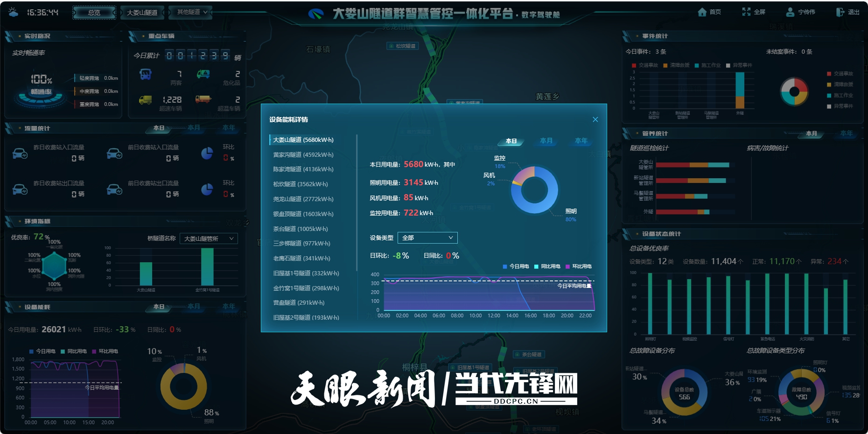868x434 pixels.
Task: Click the 今日累计 vehicle counter digits
Action: click(x=197, y=56)
